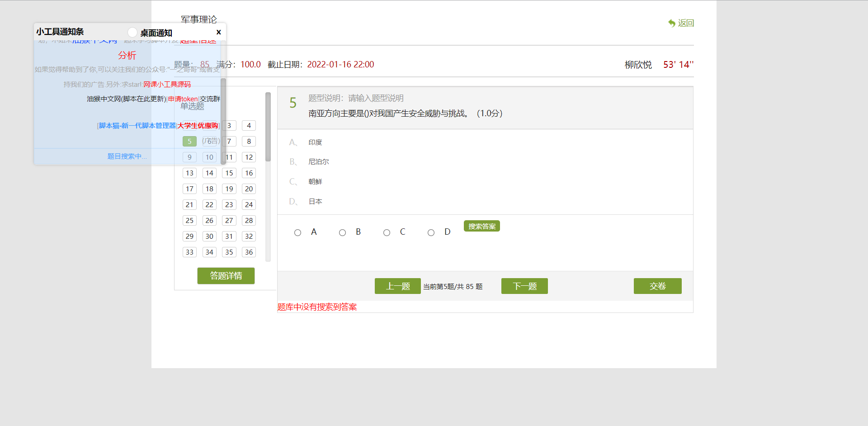Jump to question 23

[229, 205]
